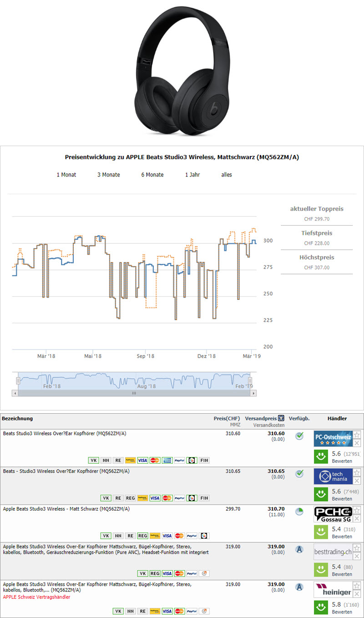Favorite PC-Ostschweiz with the star toggle

[x=357, y=435]
